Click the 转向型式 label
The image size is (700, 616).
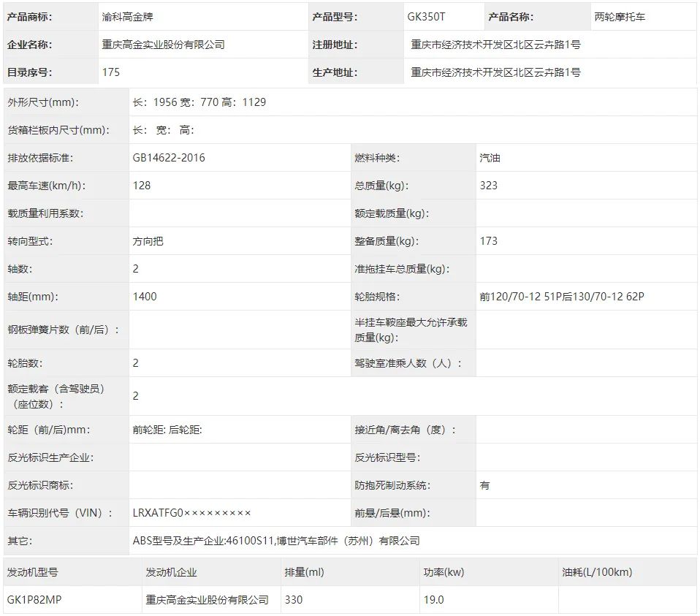[x=30, y=241]
